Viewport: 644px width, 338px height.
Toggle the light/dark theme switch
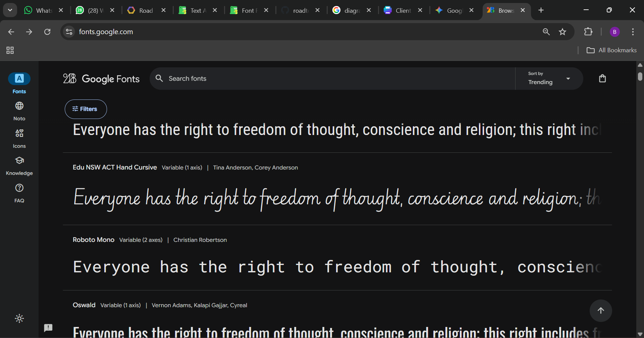19,318
